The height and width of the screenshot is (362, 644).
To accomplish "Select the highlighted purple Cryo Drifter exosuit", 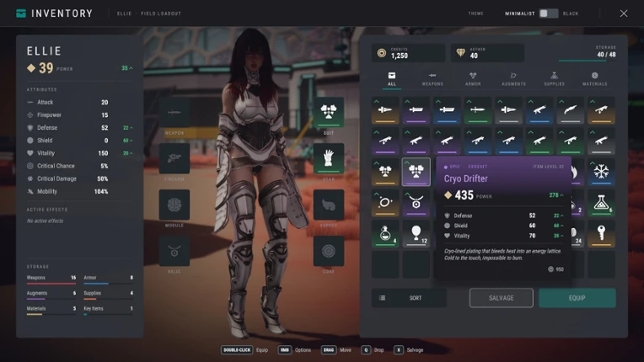I will (416, 172).
